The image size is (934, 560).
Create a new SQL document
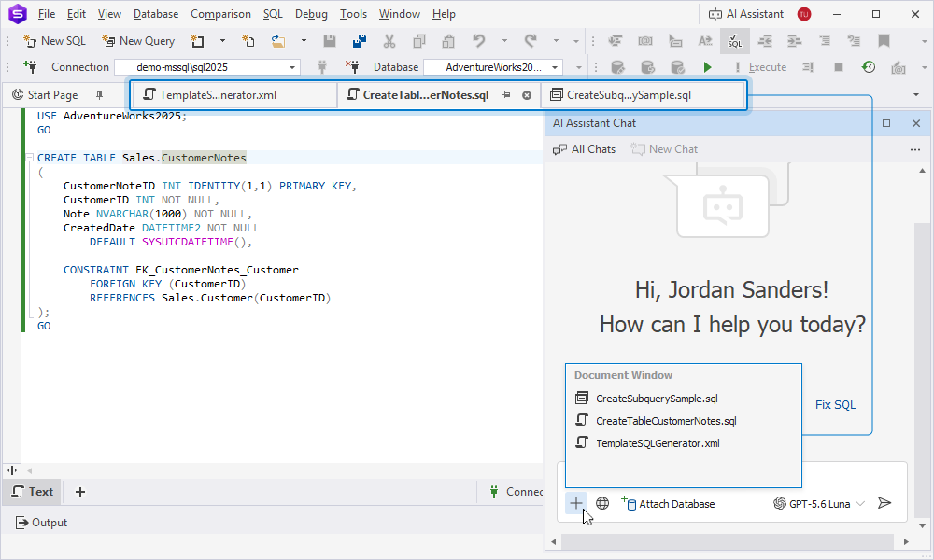point(54,41)
